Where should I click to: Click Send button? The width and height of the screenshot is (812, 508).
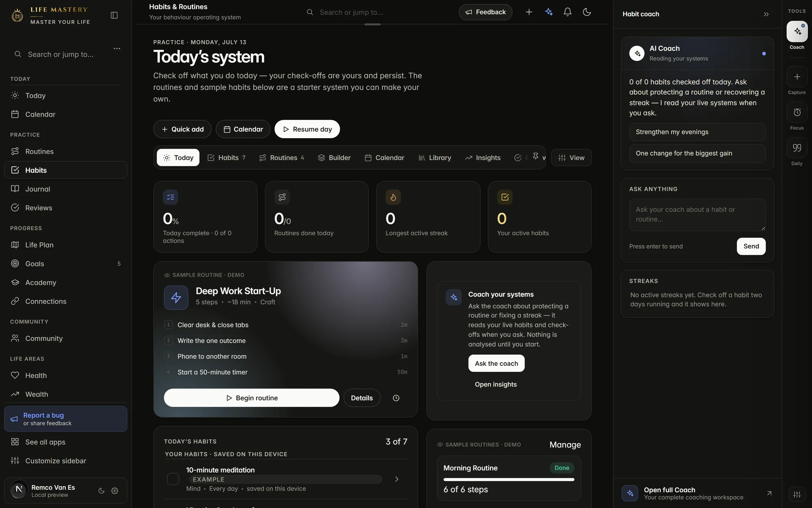point(751,246)
